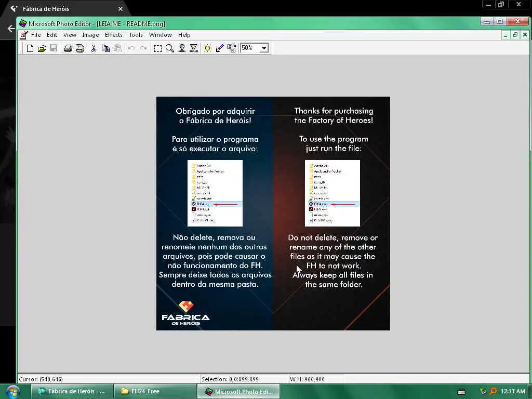Open the View menu
Viewport: 532px width, 399px height.
(x=70, y=35)
